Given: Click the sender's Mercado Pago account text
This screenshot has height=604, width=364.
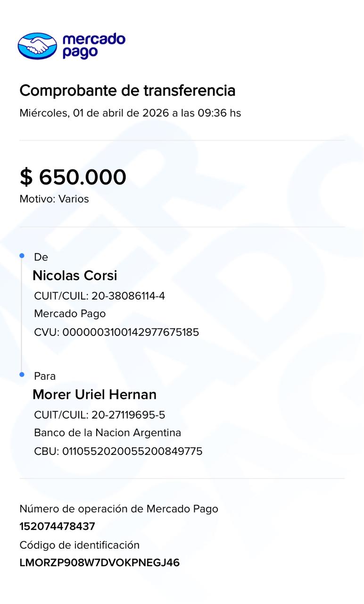Looking at the screenshot, I should 70,314.
